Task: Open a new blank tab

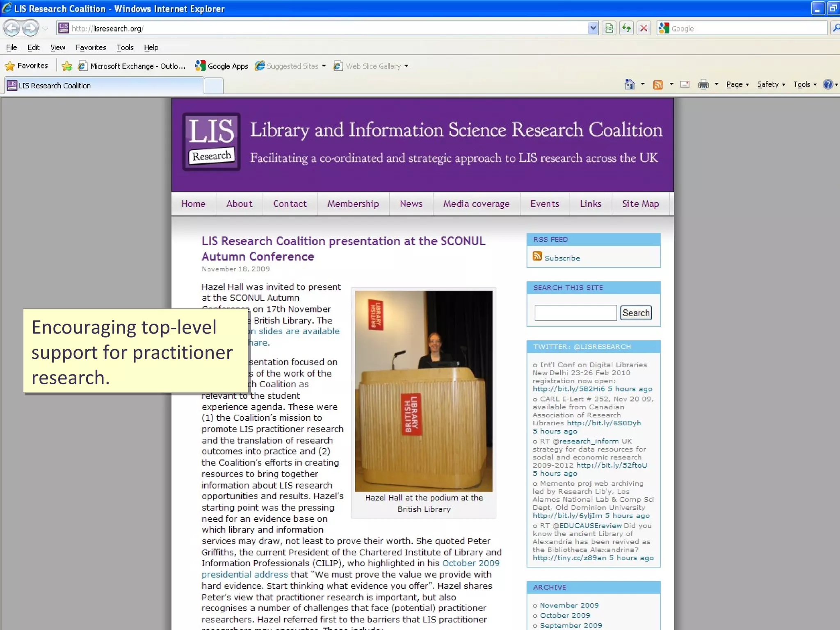Action: pos(214,86)
